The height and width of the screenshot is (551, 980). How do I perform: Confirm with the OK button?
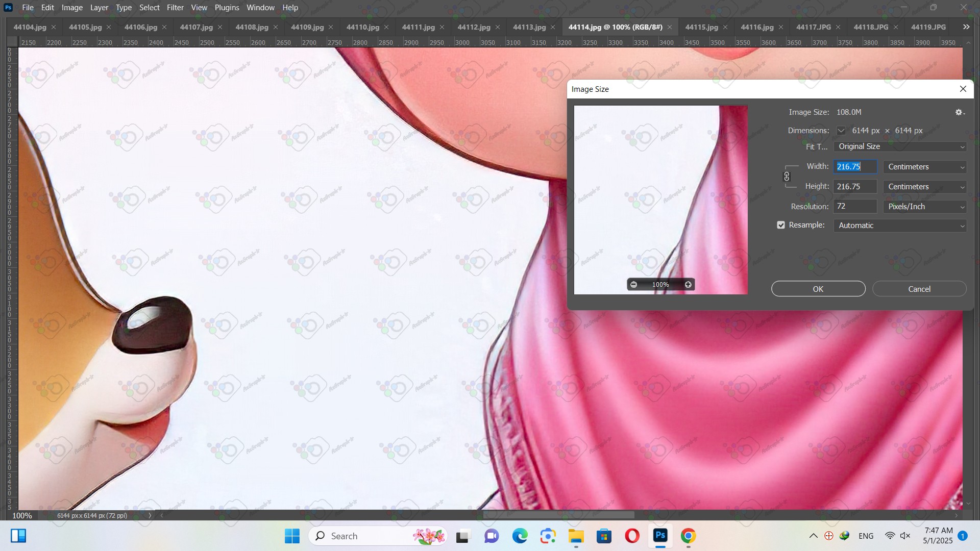(x=818, y=289)
